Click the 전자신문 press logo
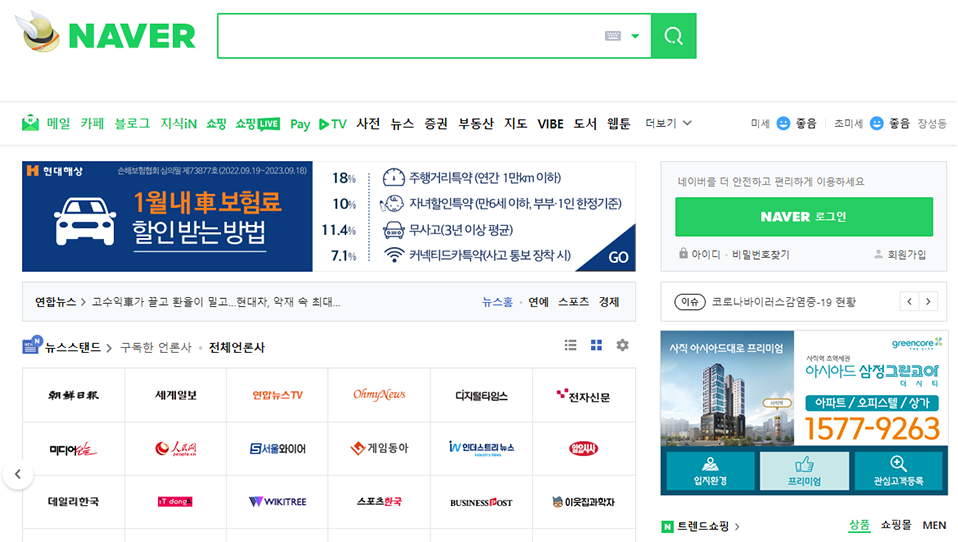Image resolution: width=958 pixels, height=542 pixels. point(583,395)
